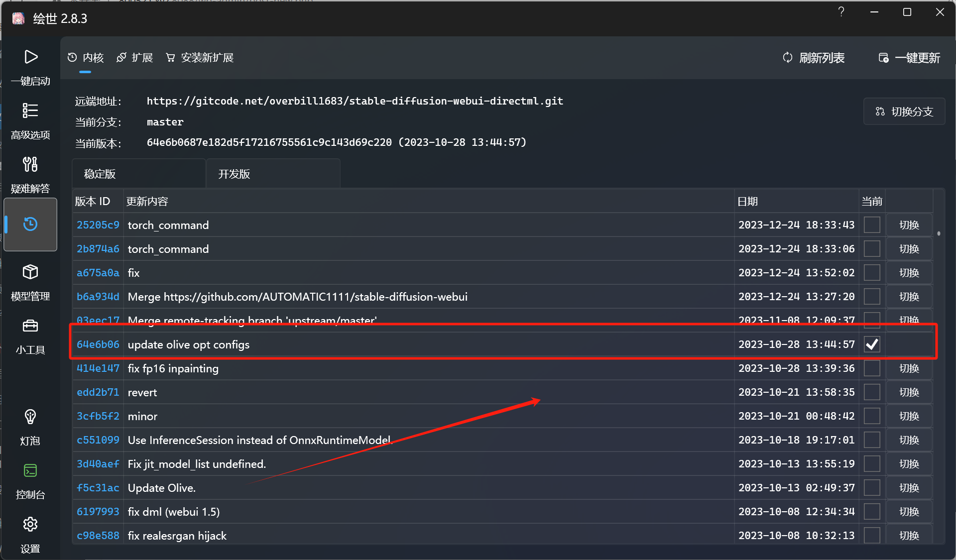Click the 切换分支 switch branch button
956x560 pixels.
point(904,112)
